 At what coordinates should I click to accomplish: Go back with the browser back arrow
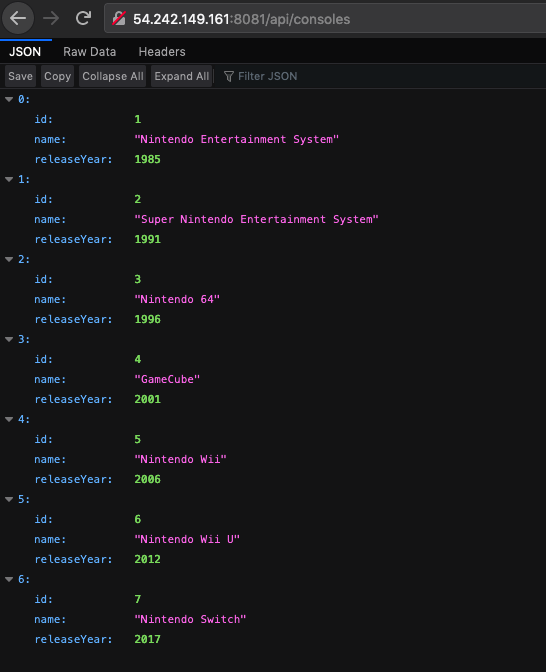click(x=18, y=18)
